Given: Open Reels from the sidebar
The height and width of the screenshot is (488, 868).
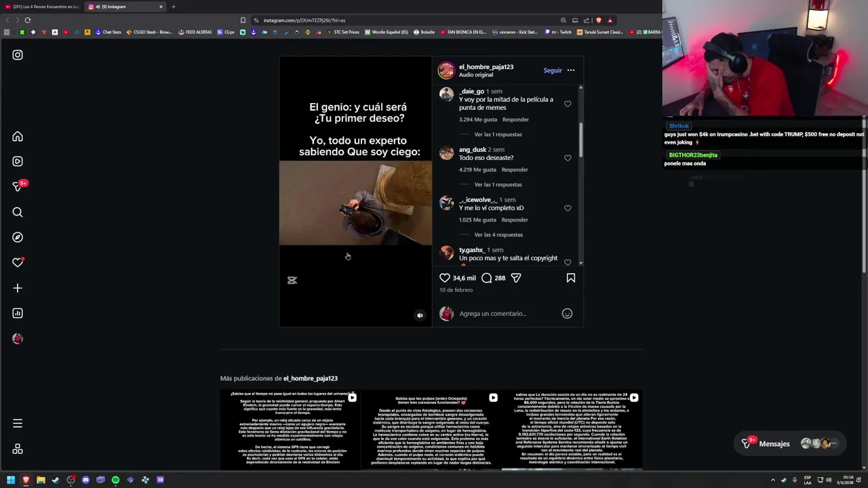Looking at the screenshot, I should click(x=18, y=161).
